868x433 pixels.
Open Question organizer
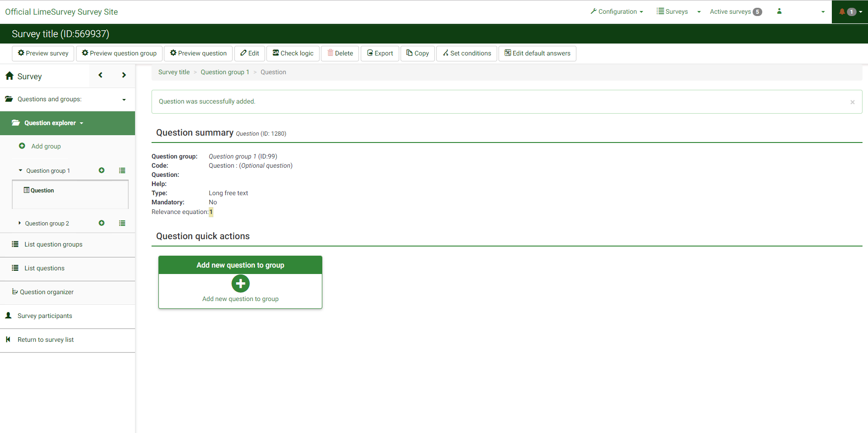point(67,292)
